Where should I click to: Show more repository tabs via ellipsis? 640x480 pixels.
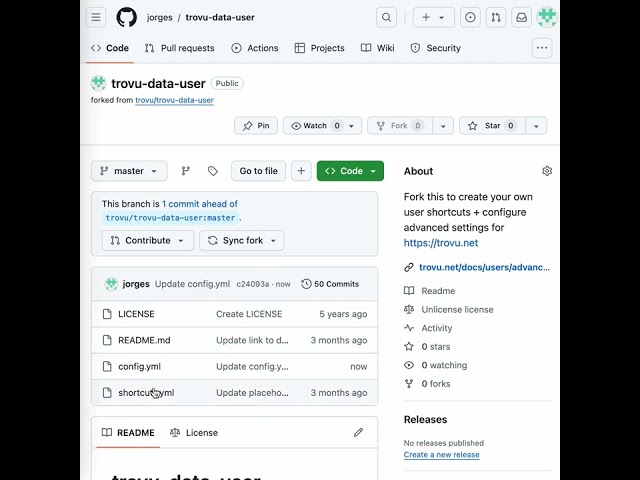point(542,48)
